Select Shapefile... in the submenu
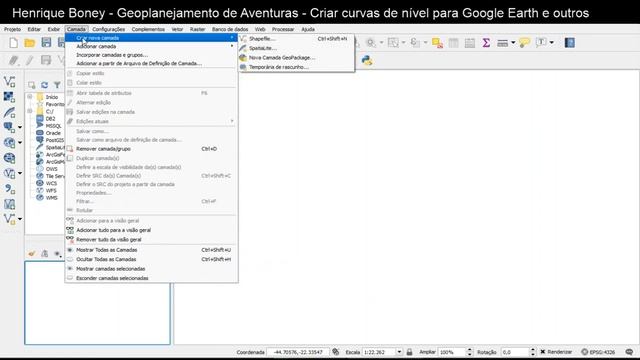 [297, 39]
